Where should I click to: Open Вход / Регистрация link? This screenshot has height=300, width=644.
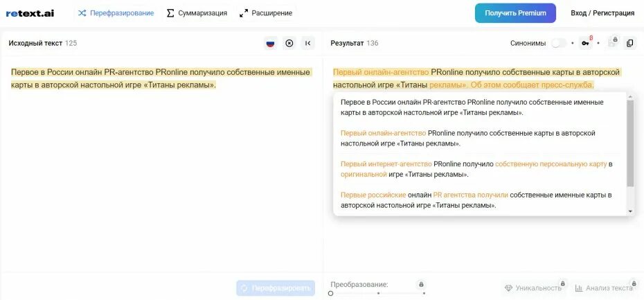(602, 13)
